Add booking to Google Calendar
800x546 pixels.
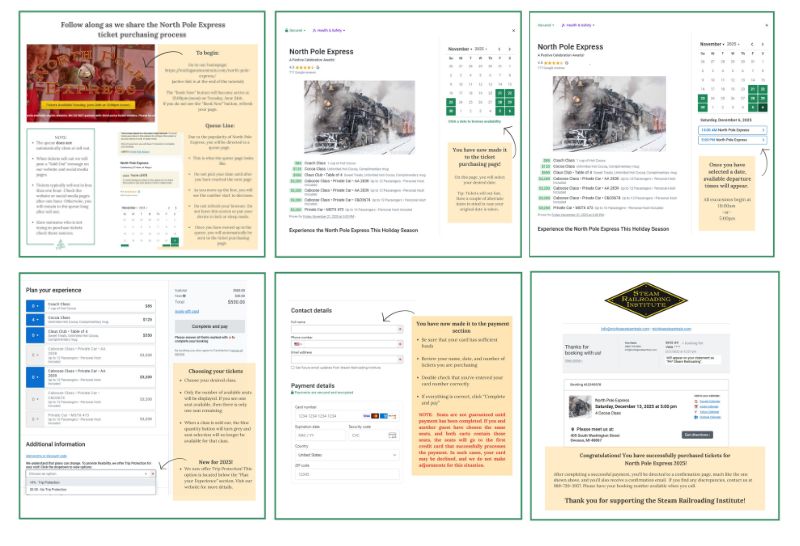tap(709, 401)
